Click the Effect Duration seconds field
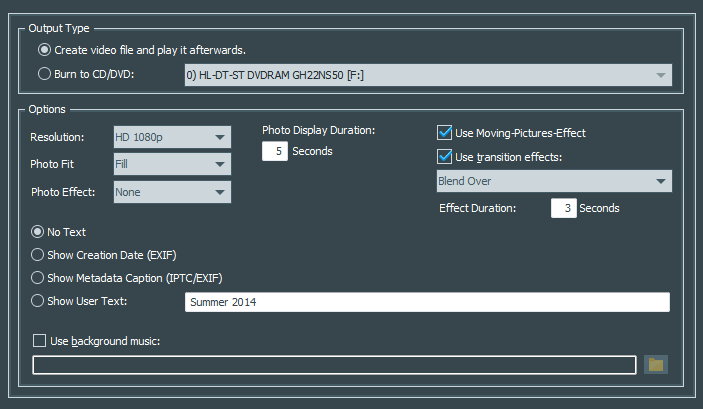 pos(563,208)
